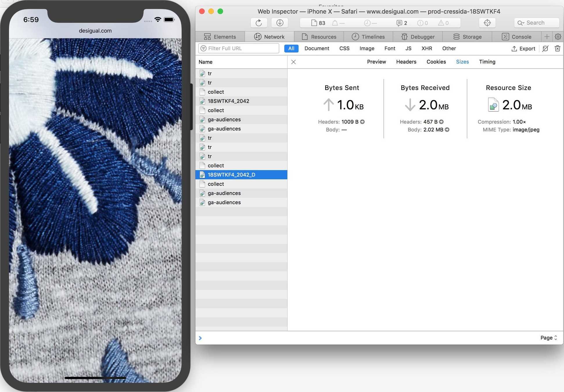The width and height of the screenshot is (564, 392).
Task: Open the filter options icon in URL filter
Action: pos(203,48)
